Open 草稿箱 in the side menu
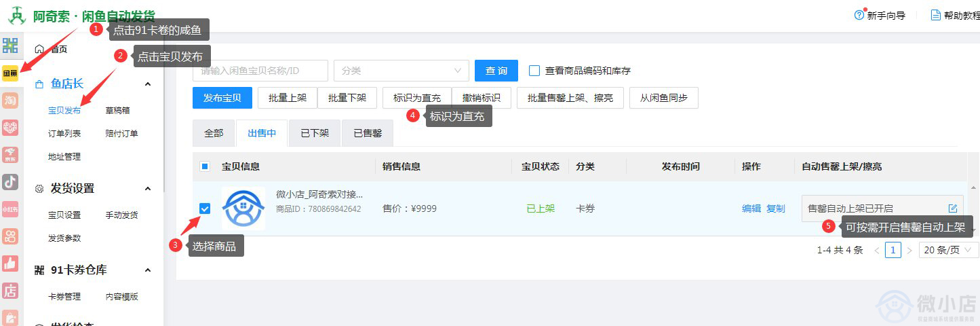 (x=117, y=110)
